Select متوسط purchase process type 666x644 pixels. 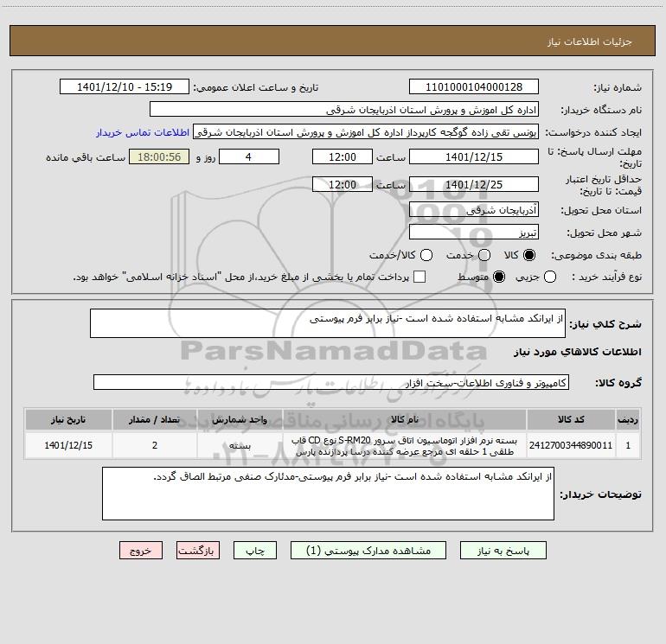[499, 277]
